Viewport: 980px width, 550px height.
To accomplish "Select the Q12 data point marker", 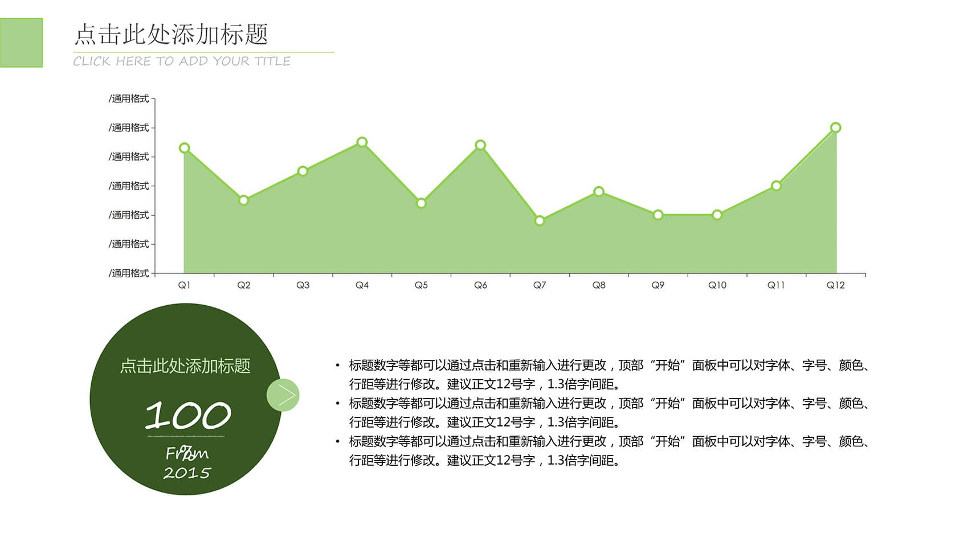I will tap(835, 128).
